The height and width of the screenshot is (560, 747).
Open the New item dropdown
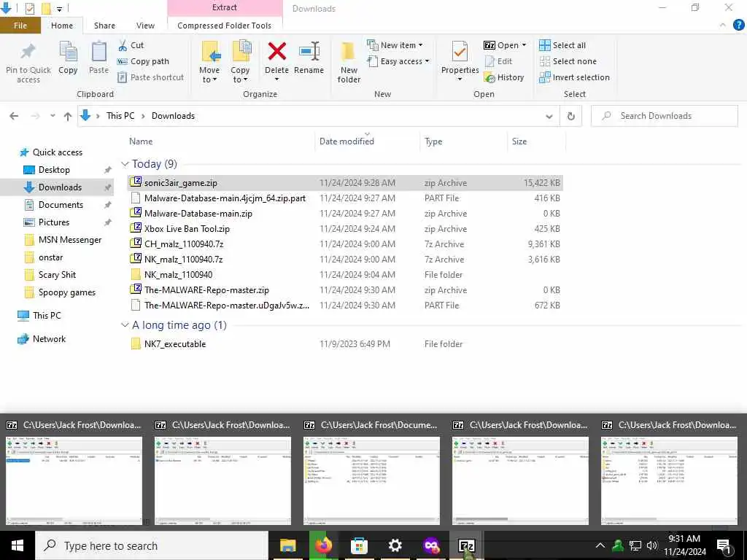[x=395, y=45]
